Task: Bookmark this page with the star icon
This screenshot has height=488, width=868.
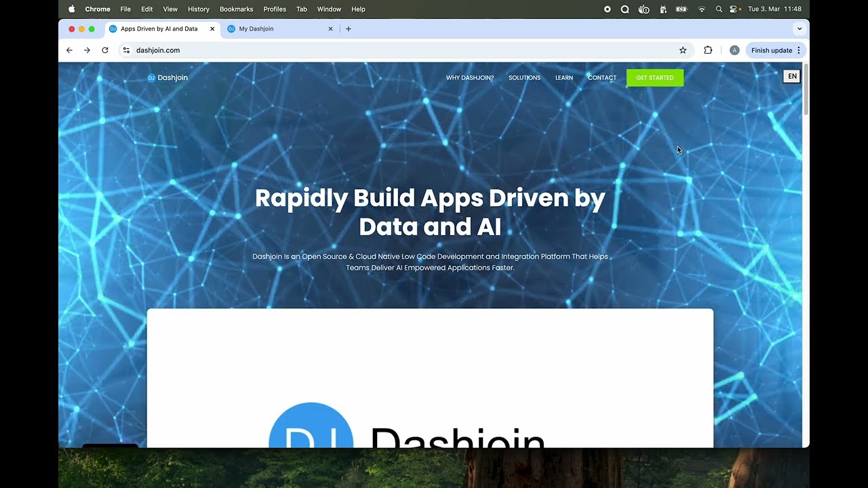Action: tap(683, 50)
